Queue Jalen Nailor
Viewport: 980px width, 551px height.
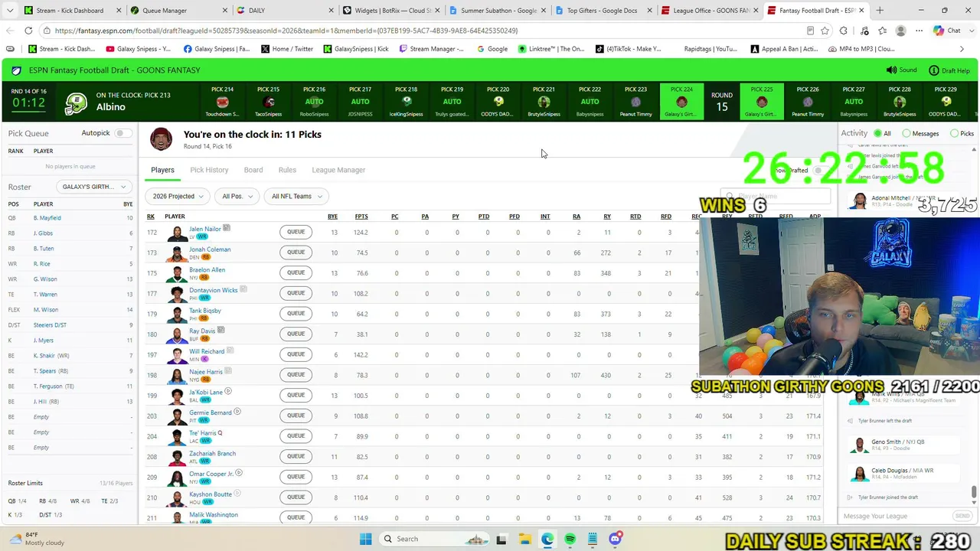296,232
